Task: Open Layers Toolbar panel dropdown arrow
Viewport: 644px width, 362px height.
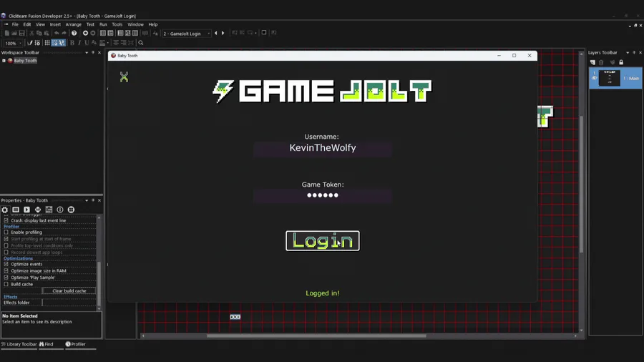Action: tap(628, 52)
